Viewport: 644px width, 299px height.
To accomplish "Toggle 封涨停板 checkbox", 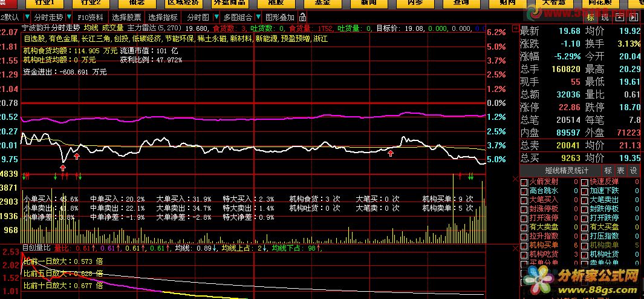I will coord(524,209).
